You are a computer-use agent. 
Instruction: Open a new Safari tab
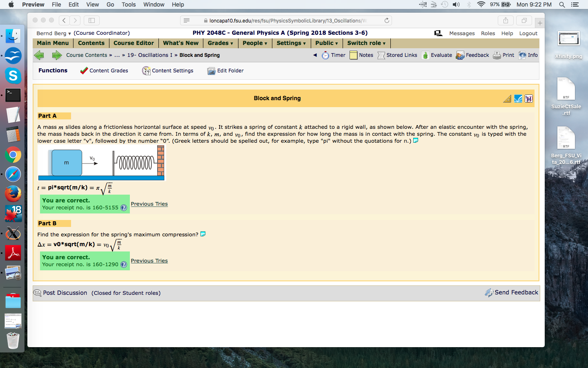[x=540, y=23]
